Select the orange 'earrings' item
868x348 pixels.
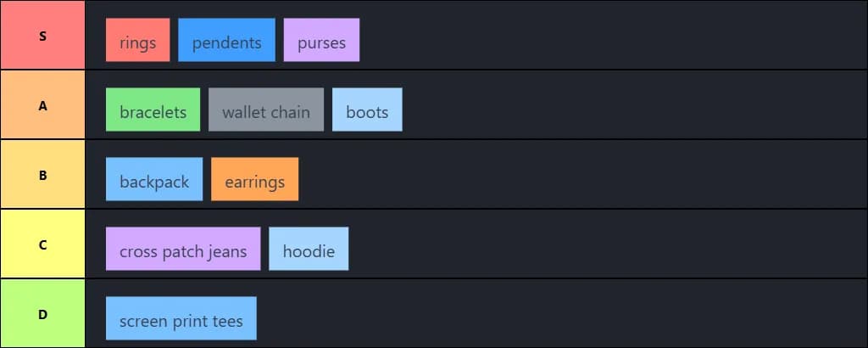tap(254, 179)
